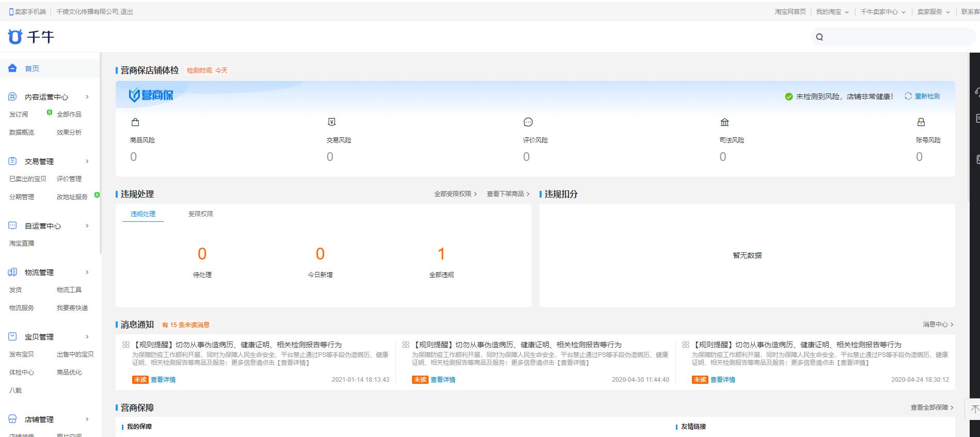The width and height of the screenshot is (980, 437).
Task: Open 已卖出的宝贝 menu item
Action: click(28, 179)
